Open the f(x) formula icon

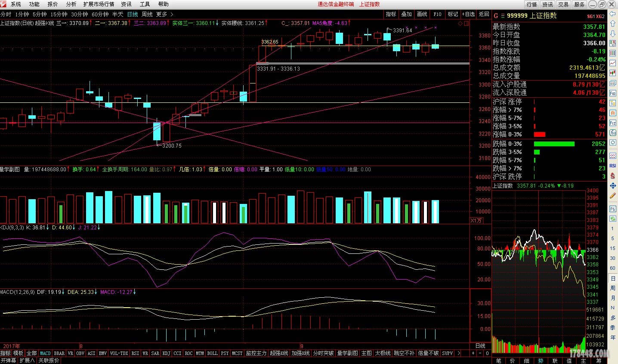tap(613, 133)
